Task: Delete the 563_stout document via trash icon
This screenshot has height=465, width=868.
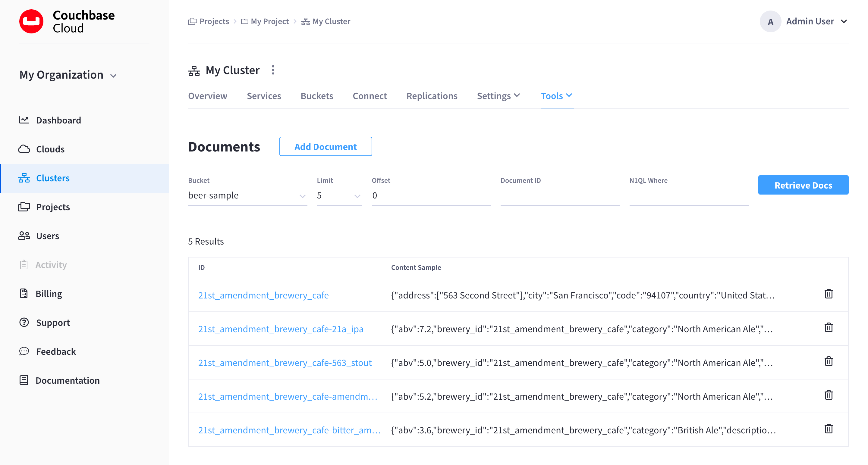Action: click(829, 361)
